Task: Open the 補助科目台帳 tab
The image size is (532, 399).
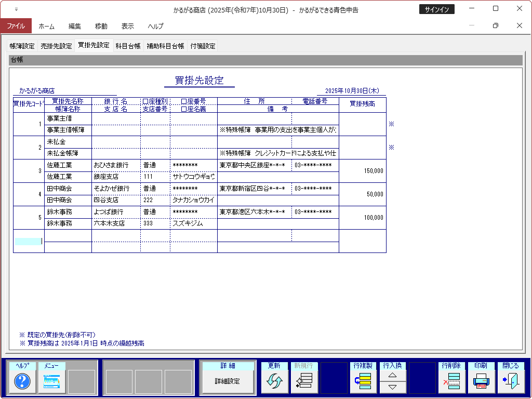Action: click(165, 46)
